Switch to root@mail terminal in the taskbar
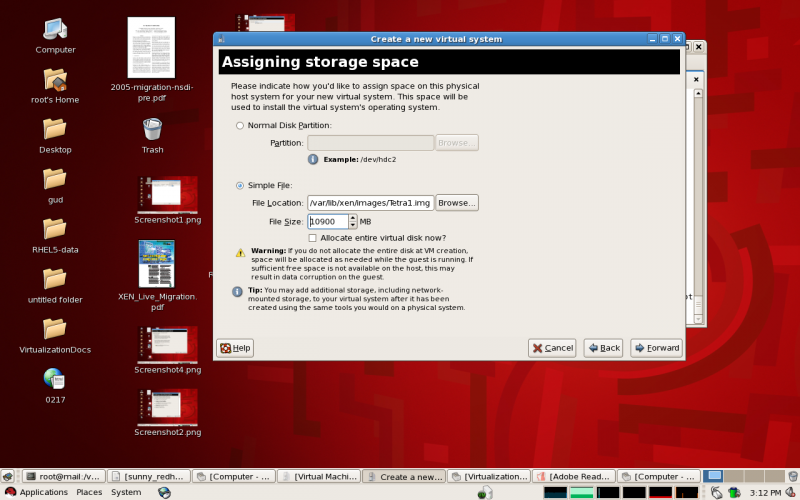The height and width of the screenshot is (500, 800). coord(64,477)
